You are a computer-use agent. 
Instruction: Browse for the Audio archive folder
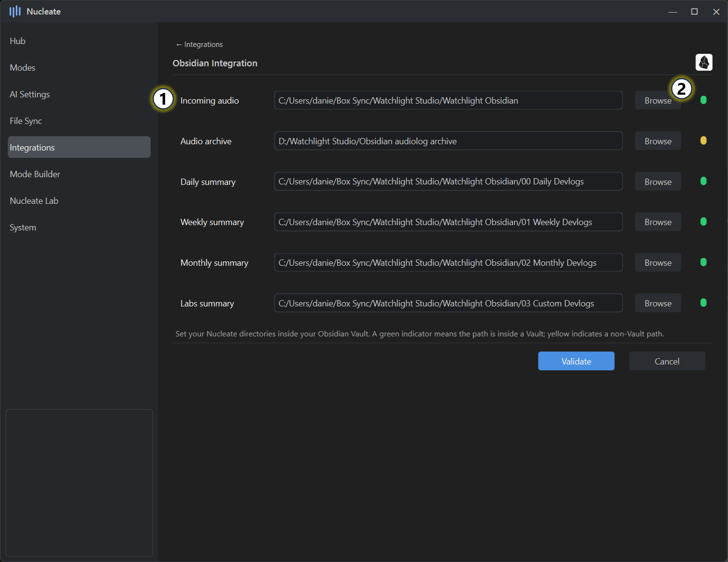pyautogui.click(x=657, y=141)
